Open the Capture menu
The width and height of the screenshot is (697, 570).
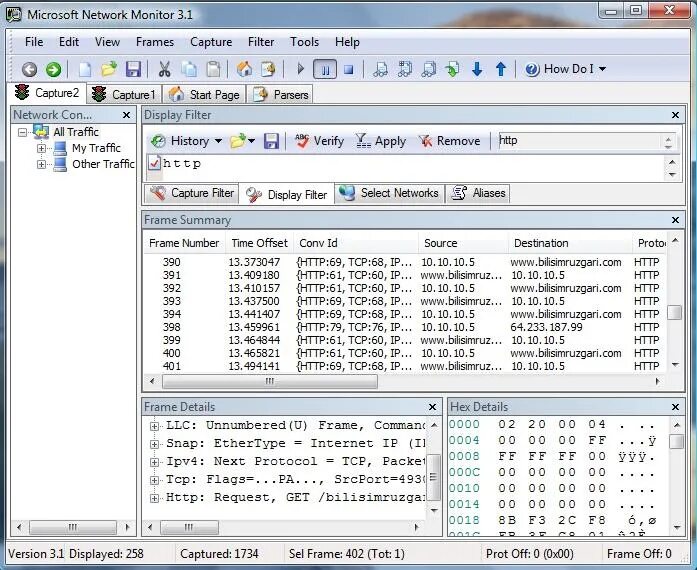pos(211,42)
